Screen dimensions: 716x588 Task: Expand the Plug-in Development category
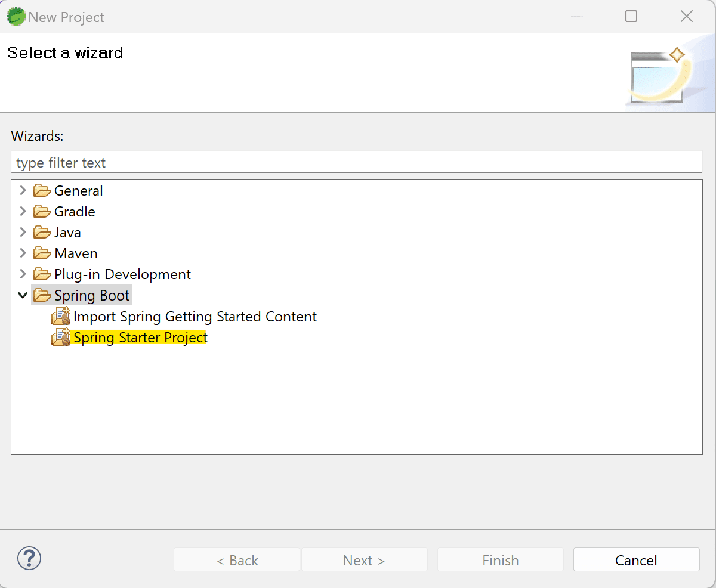[x=22, y=274]
